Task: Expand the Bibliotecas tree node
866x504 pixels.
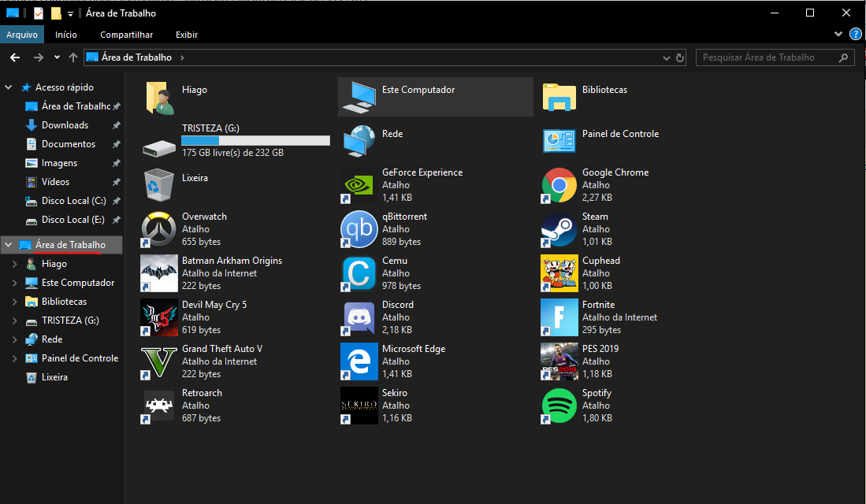Action: click(15, 302)
